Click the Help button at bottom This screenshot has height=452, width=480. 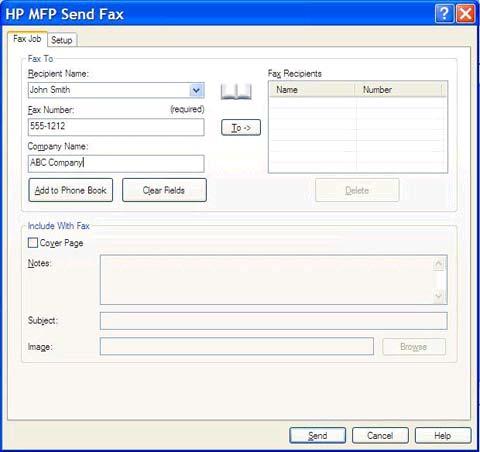(x=443, y=435)
